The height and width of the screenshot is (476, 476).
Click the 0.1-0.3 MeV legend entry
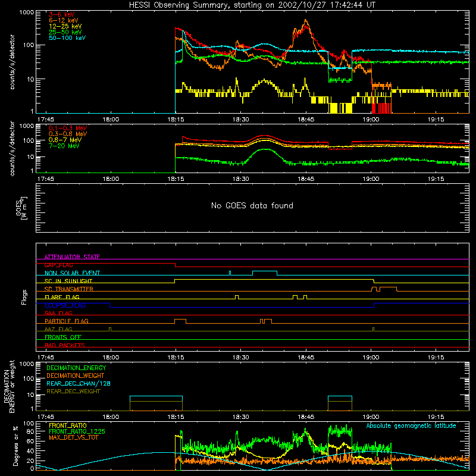[x=68, y=128]
